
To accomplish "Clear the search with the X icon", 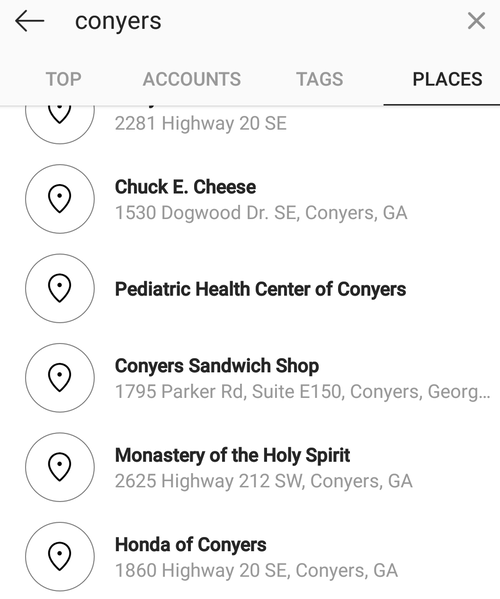I will pos(476,21).
